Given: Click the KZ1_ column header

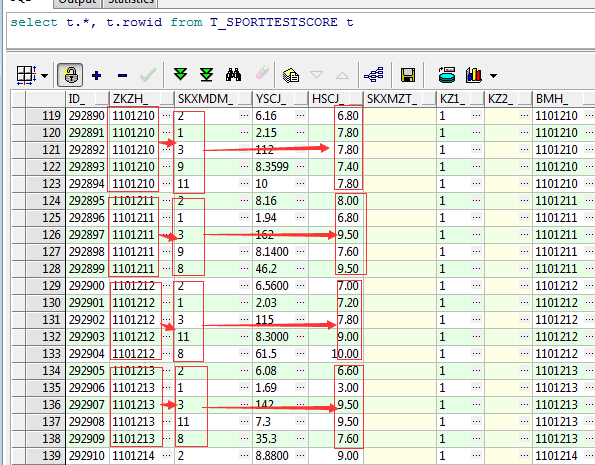Looking at the screenshot, I should (x=460, y=99).
